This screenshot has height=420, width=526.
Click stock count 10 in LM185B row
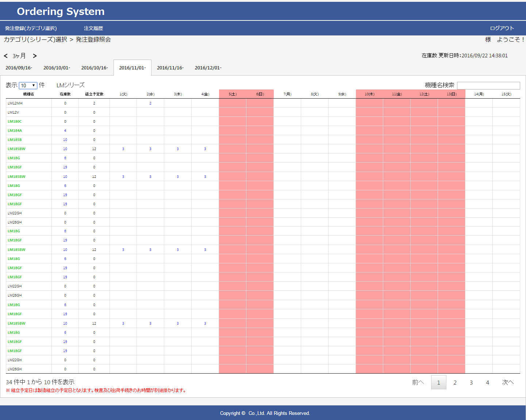[x=65, y=140]
